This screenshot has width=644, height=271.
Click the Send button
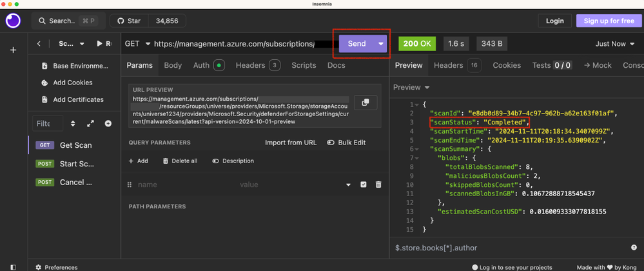[x=357, y=44]
